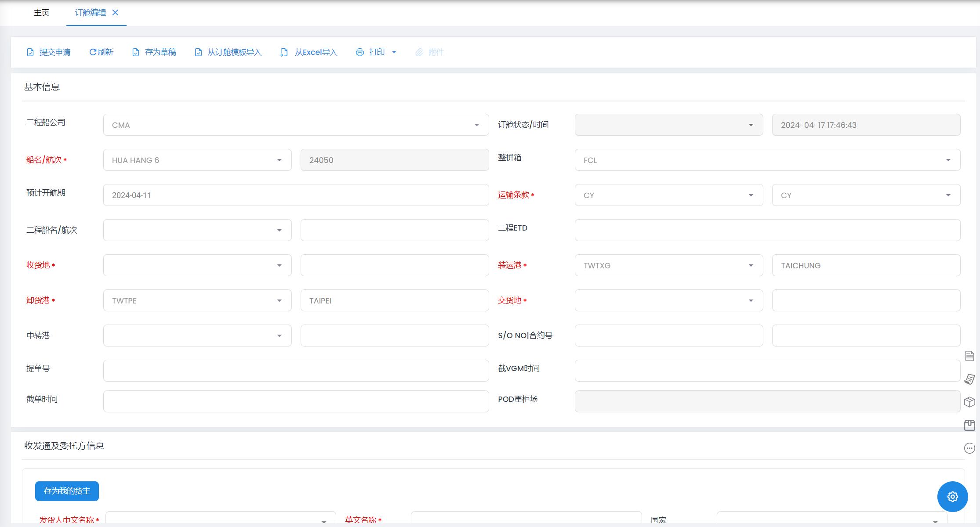This screenshot has height=527, width=980.
Task: Click the 从Excel导入 import toolbar button
Action: click(309, 52)
